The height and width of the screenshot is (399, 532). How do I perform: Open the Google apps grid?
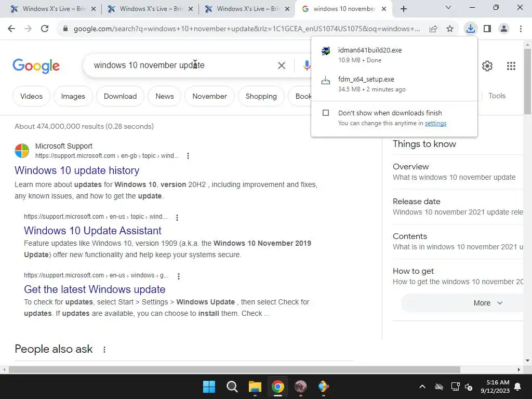coord(511,66)
